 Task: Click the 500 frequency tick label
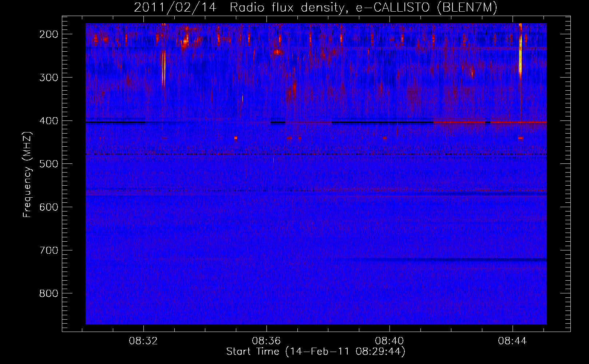pos(48,164)
